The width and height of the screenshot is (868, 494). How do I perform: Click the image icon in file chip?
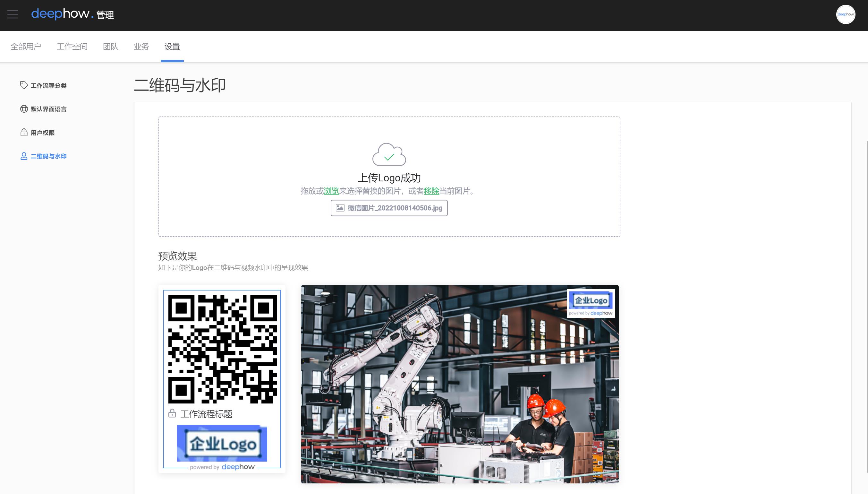340,208
